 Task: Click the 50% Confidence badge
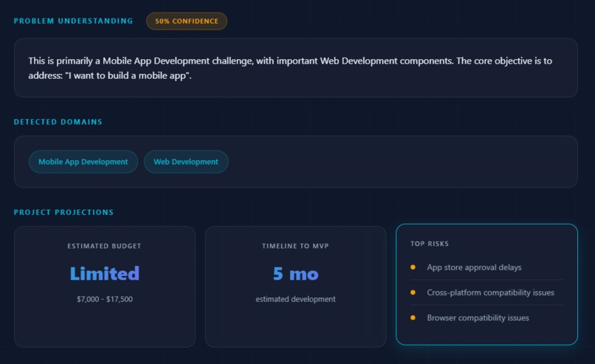point(187,21)
